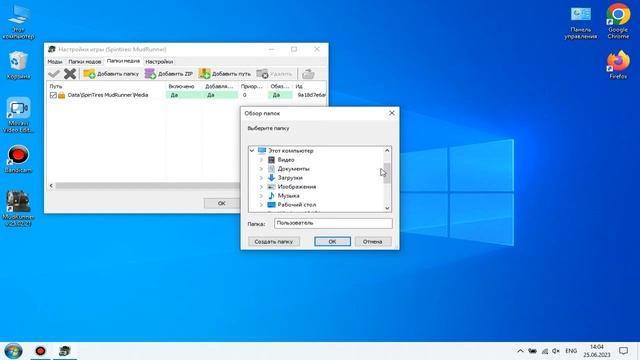Viewport: 640px width, 360px height.
Task: Click Bandicam red record icon in taskbar
Action: click(x=40, y=351)
